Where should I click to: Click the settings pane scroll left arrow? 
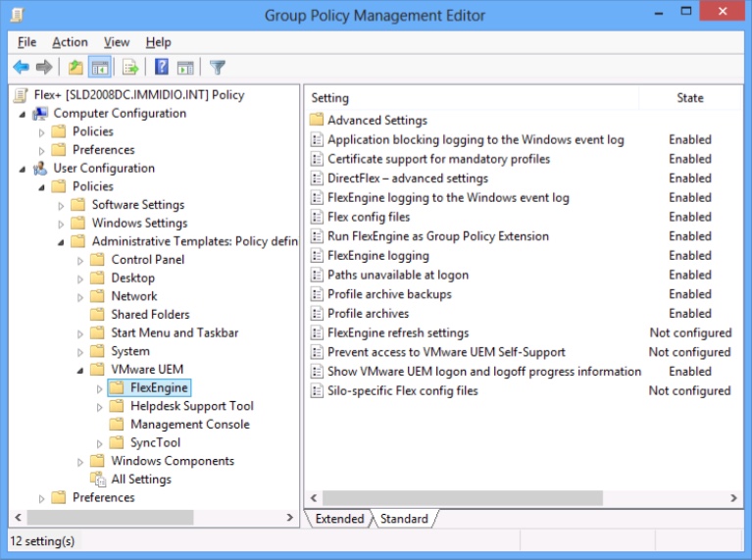[314, 498]
